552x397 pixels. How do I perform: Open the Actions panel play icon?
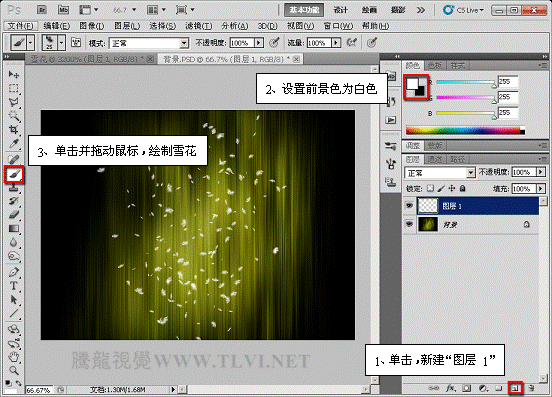tap(390, 120)
